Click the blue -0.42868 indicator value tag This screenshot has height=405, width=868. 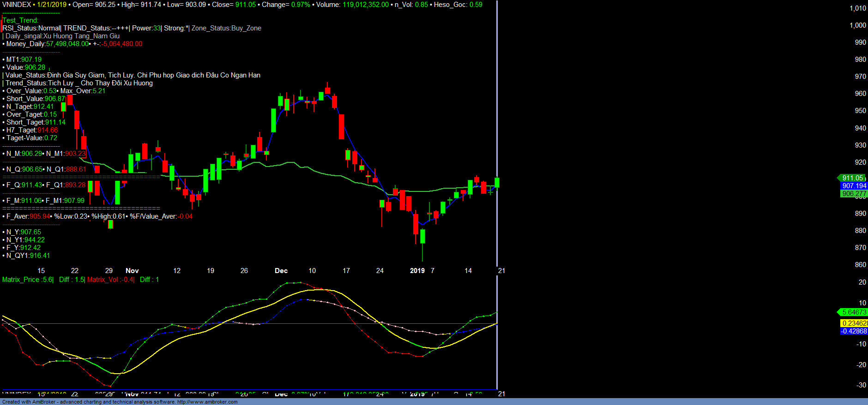[x=854, y=331]
